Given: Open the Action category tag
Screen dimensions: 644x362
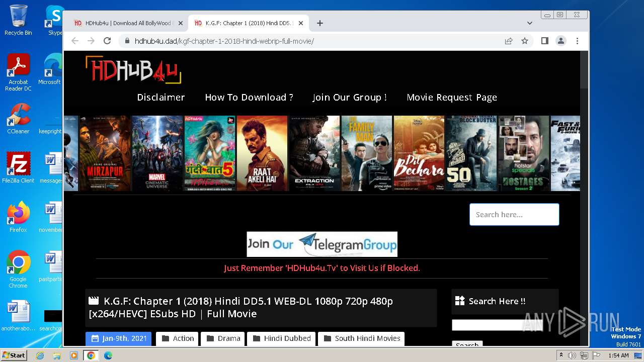Looking at the screenshot, I should [x=177, y=338].
